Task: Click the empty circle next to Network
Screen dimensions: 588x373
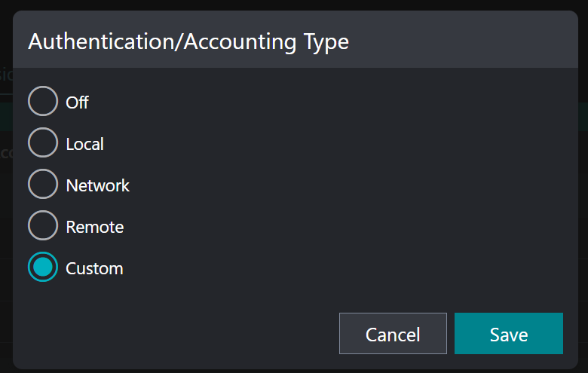Action: [x=43, y=185]
